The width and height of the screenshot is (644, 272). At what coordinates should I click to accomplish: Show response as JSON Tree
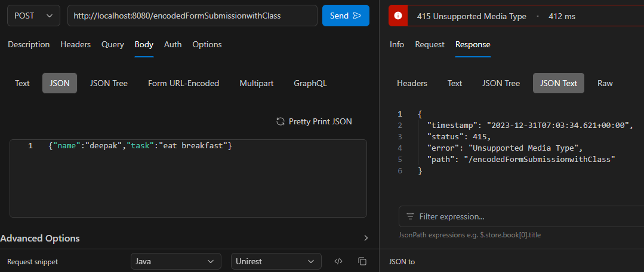(x=501, y=83)
